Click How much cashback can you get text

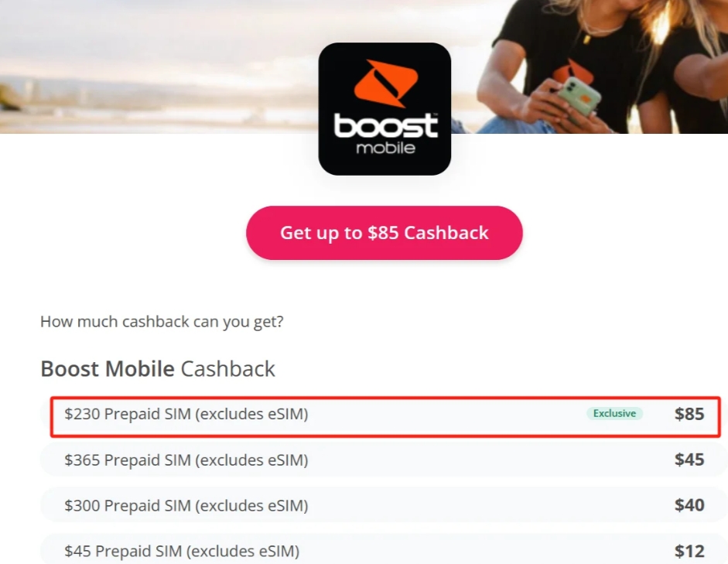(x=162, y=322)
